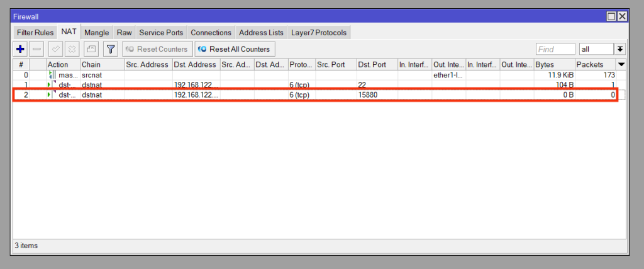Expand the find options arrow button
This screenshot has width=644, height=269.
[620, 49]
